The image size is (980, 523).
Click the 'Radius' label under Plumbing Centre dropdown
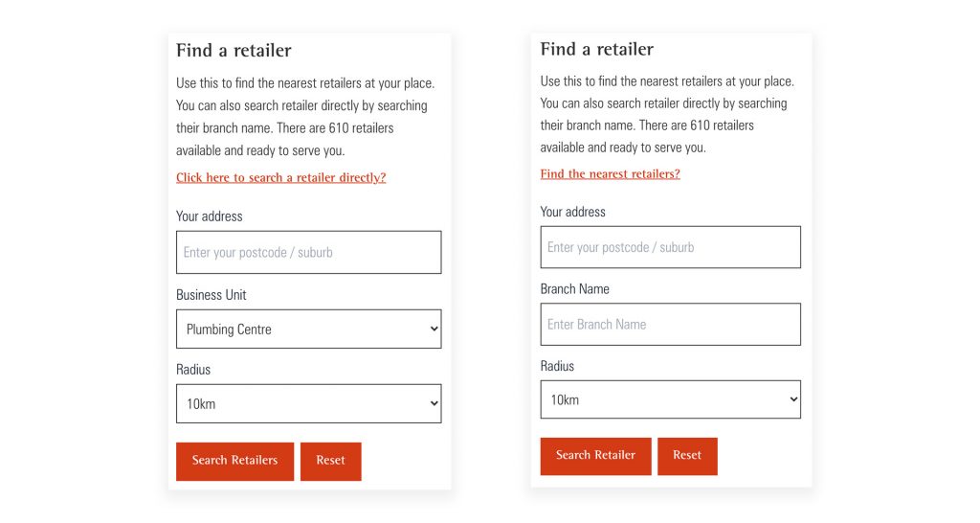click(x=193, y=370)
